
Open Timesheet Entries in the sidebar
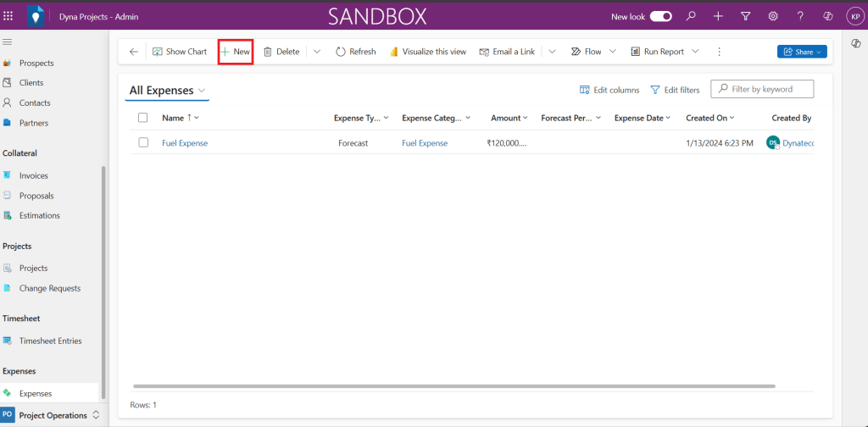click(50, 341)
